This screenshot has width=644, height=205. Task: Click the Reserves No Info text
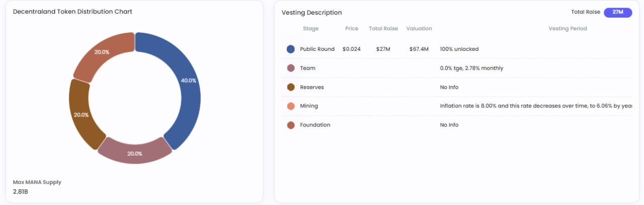pos(449,87)
